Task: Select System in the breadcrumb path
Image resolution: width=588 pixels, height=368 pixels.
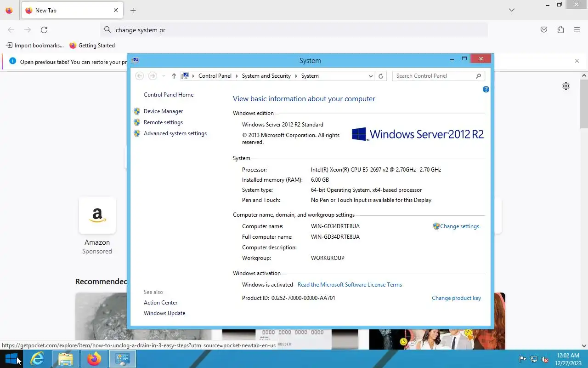Action: click(310, 76)
